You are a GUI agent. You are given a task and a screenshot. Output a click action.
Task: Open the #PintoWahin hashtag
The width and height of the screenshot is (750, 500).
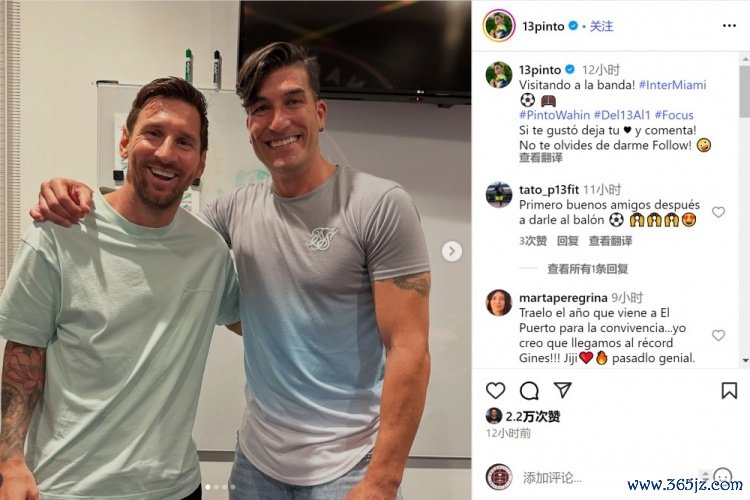click(x=554, y=115)
